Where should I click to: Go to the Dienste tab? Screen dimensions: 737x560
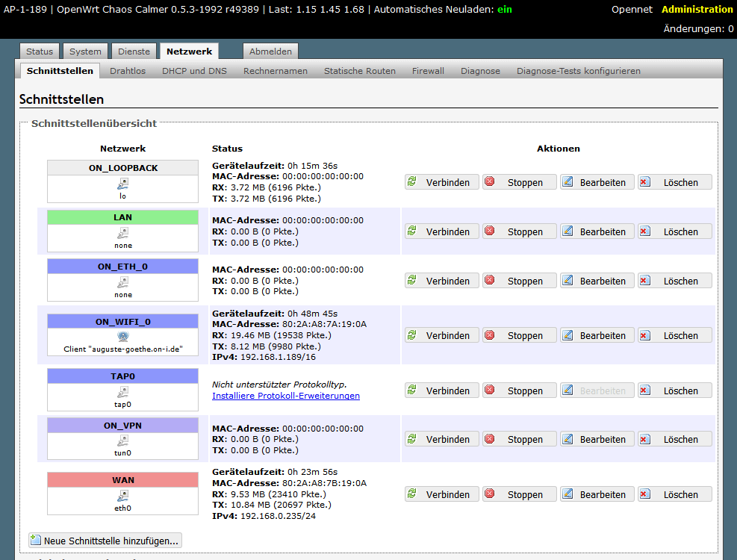tap(134, 52)
